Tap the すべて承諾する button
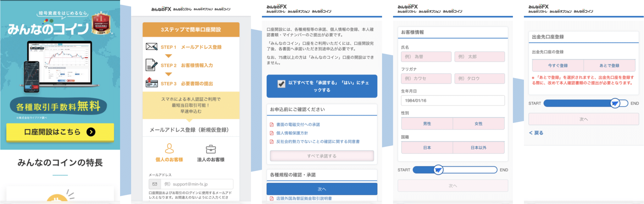Viewport: 644px width, 204px height. [322, 156]
